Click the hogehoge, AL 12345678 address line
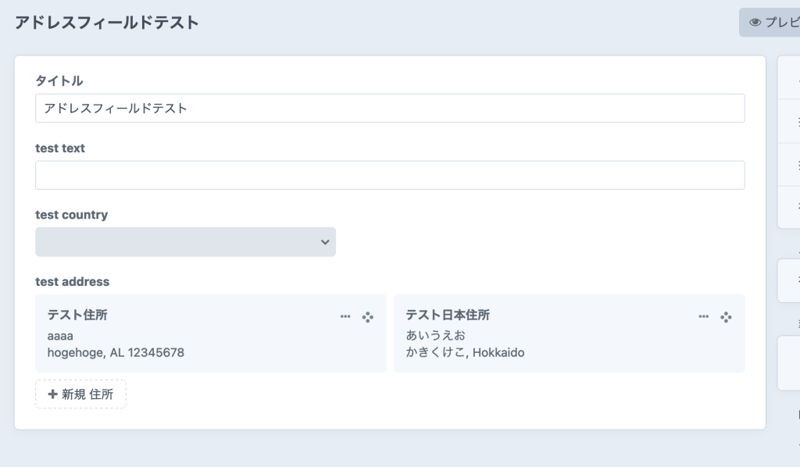Screen dimensions: 800x467 pyautogui.click(x=115, y=353)
